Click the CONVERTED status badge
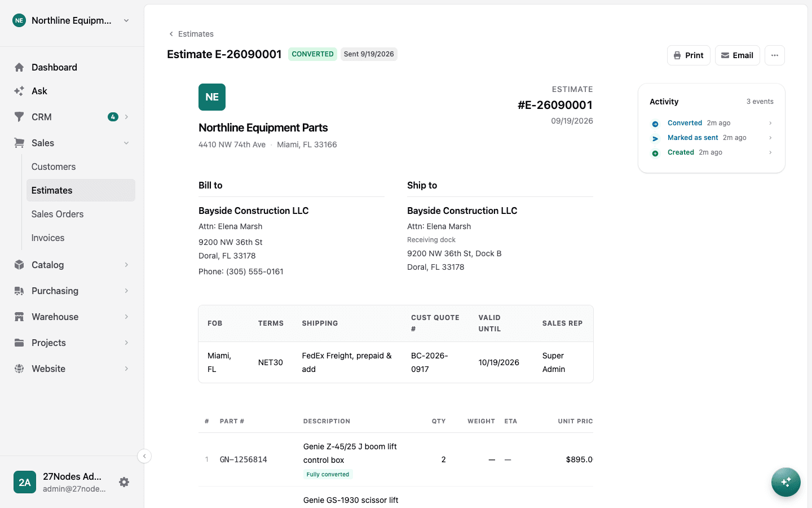This screenshot has width=812, height=508. (312, 54)
